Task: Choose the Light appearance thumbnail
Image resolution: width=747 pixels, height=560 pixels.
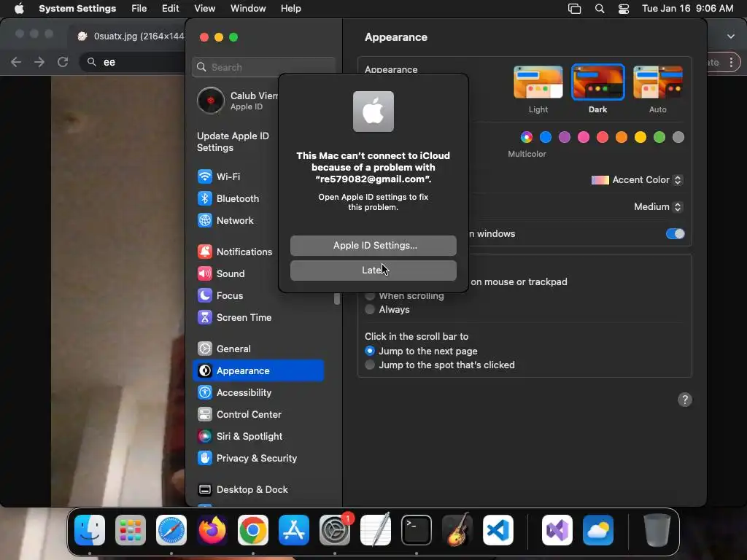Action: pyautogui.click(x=538, y=82)
